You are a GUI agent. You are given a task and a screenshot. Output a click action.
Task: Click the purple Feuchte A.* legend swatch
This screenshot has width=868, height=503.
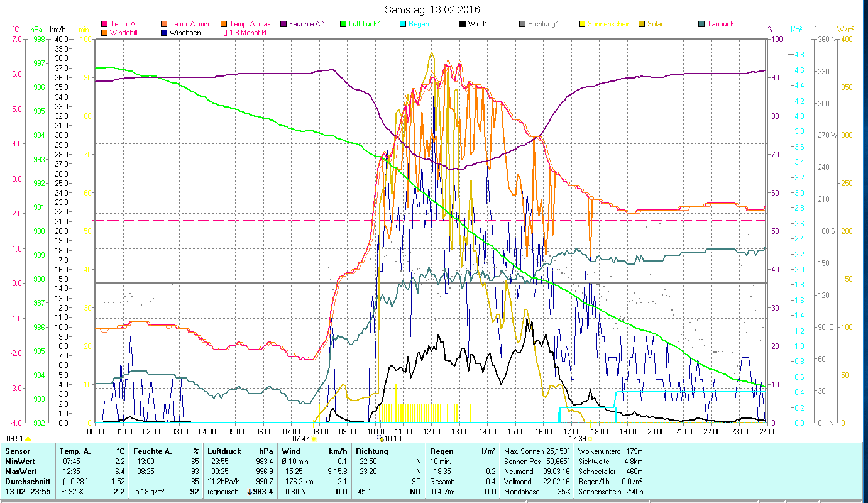tap(283, 25)
